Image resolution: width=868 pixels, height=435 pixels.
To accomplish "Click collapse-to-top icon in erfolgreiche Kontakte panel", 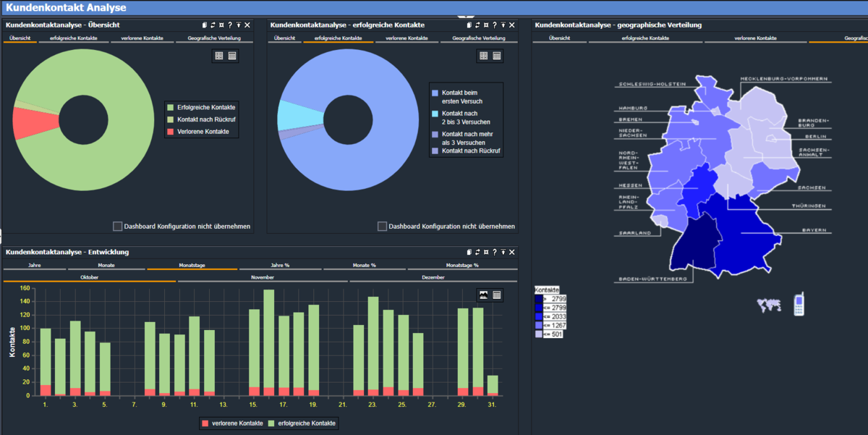I will [503, 25].
